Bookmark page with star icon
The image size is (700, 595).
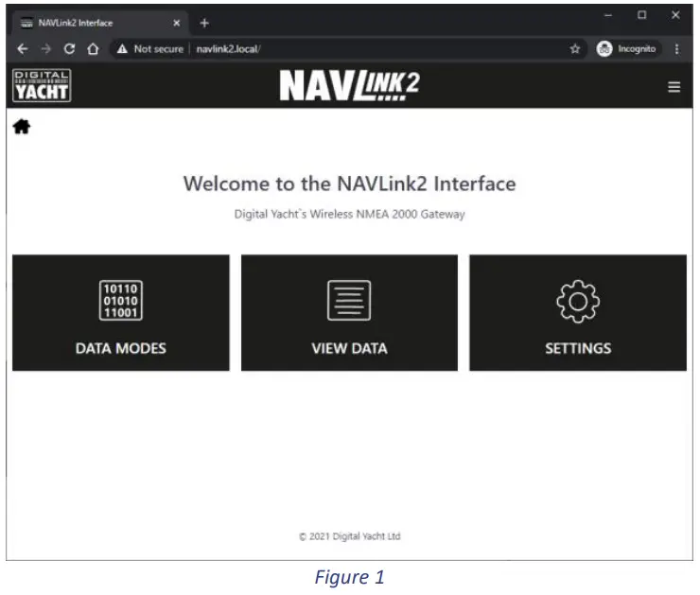(575, 48)
